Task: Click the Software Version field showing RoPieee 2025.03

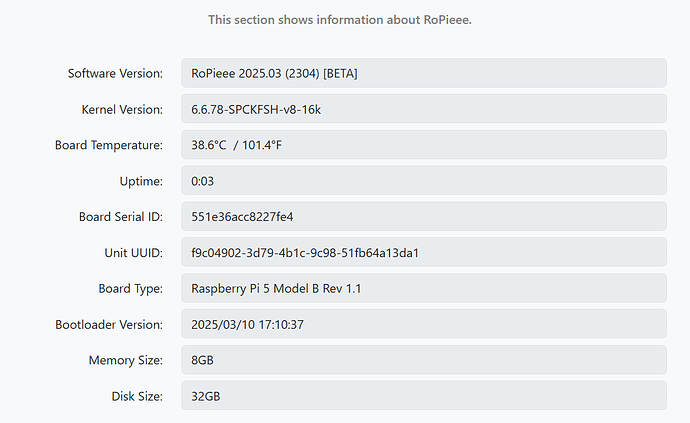Action: tap(424, 73)
